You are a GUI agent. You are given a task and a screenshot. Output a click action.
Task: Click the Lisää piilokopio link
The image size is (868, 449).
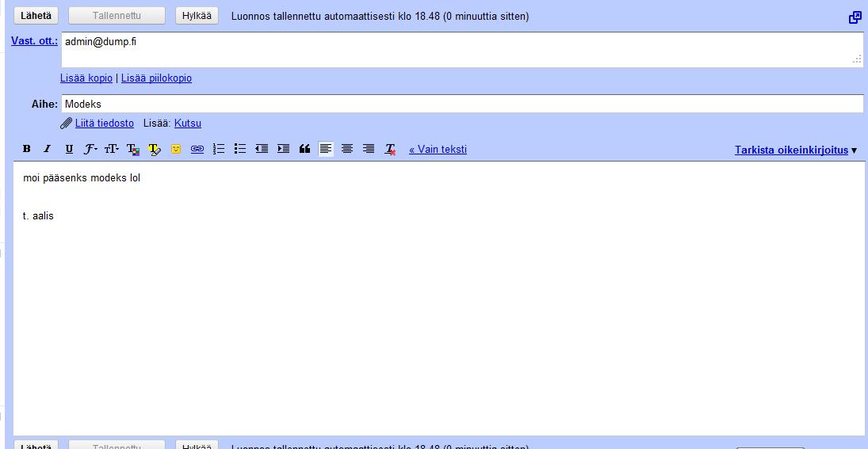156,78
